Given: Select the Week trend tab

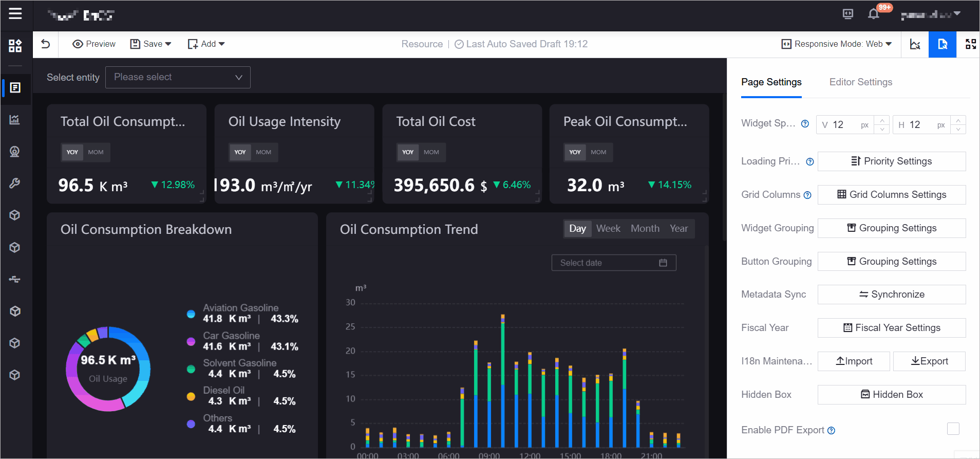Looking at the screenshot, I should (608, 229).
